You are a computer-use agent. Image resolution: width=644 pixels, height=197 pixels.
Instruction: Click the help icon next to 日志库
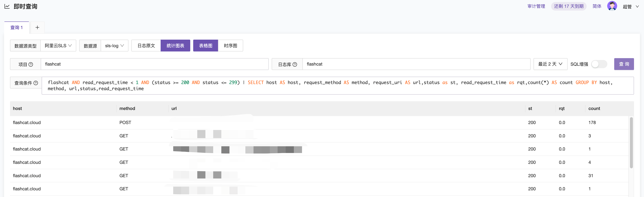[x=295, y=64]
